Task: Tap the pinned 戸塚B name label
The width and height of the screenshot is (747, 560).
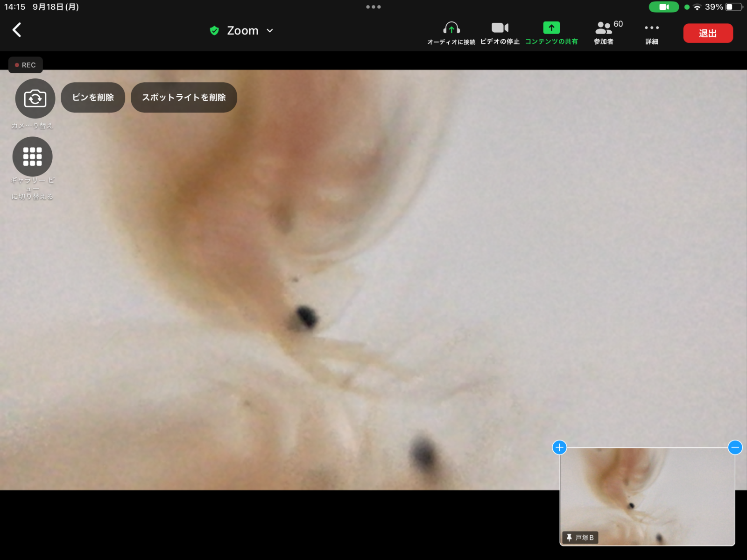Action: [580, 538]
